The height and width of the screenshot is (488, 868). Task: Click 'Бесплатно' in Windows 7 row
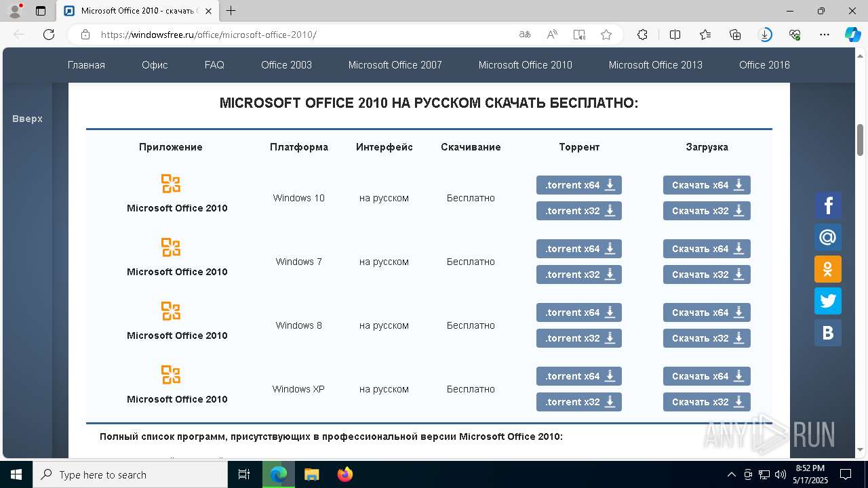point(471,262)
